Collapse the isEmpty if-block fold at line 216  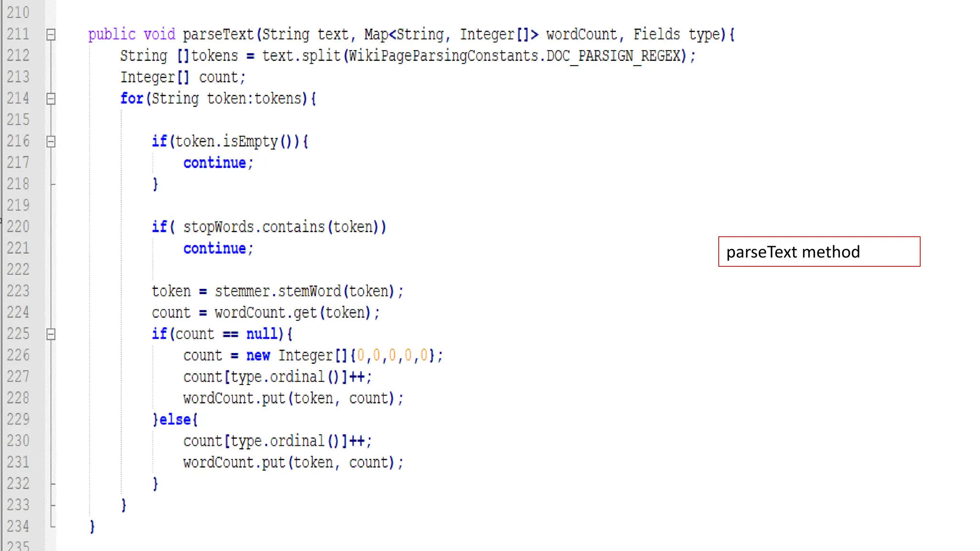point(51,142)
